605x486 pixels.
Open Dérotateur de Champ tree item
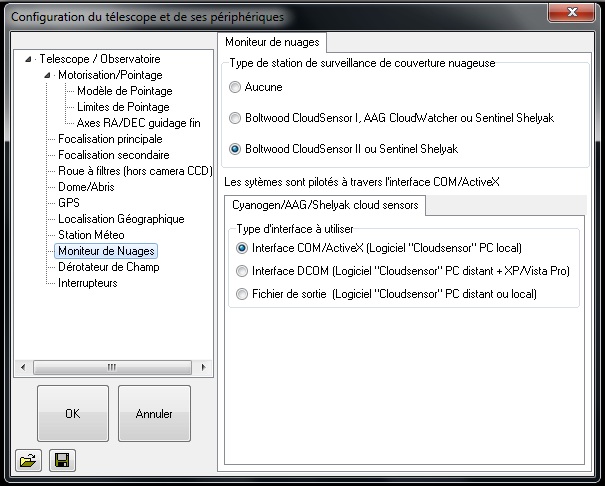[108, 267]
